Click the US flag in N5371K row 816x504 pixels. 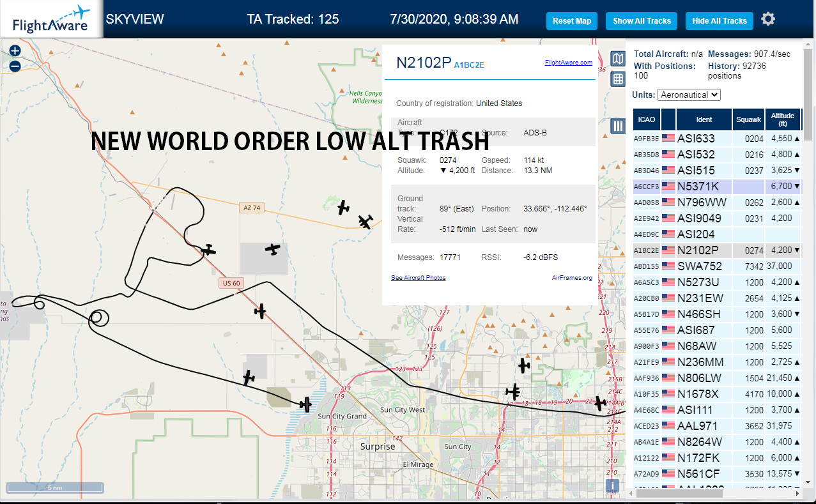click(x=668, y=186)
